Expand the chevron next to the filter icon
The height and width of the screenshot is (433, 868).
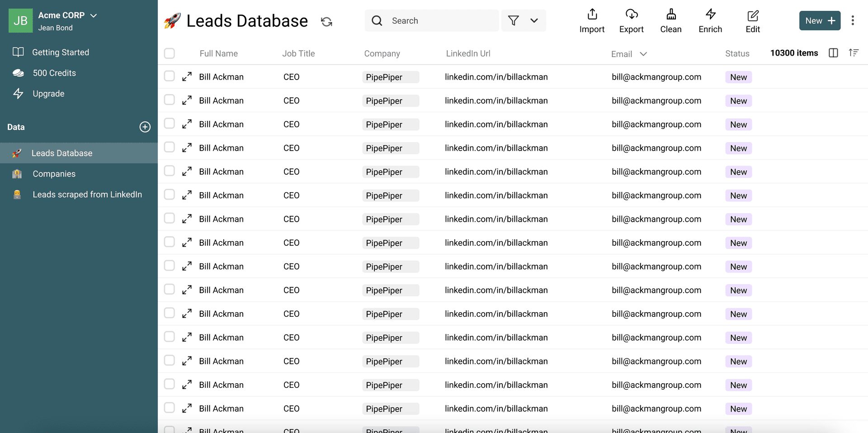coord(534,21)
